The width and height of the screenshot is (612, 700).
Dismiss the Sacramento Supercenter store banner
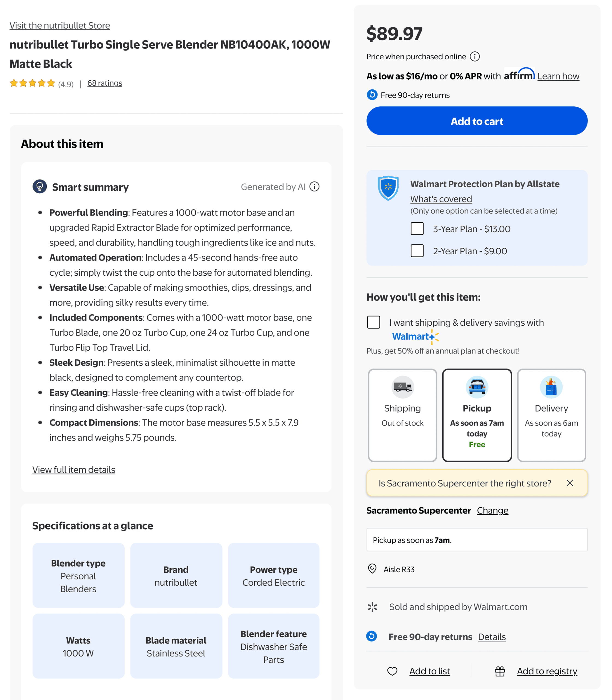(570, 483)
